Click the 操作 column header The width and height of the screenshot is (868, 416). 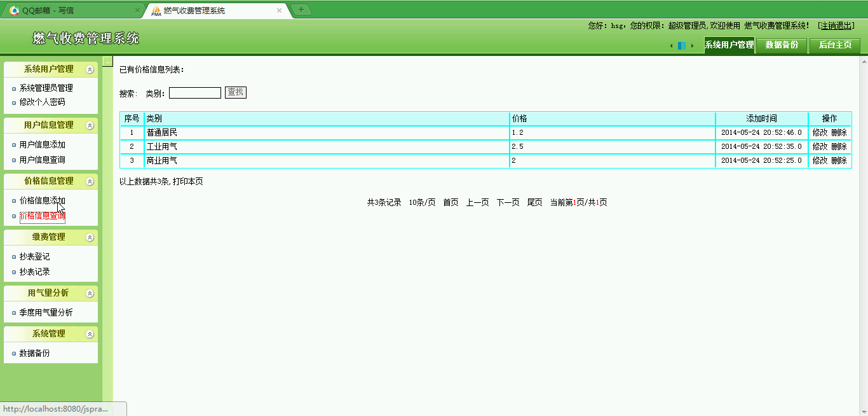click(830, 119)
